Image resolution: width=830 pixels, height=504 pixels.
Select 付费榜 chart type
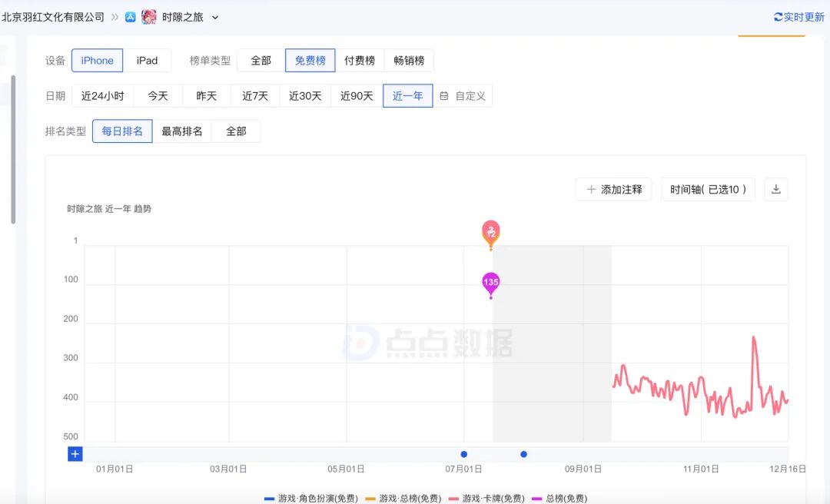[x=359, y=61]
